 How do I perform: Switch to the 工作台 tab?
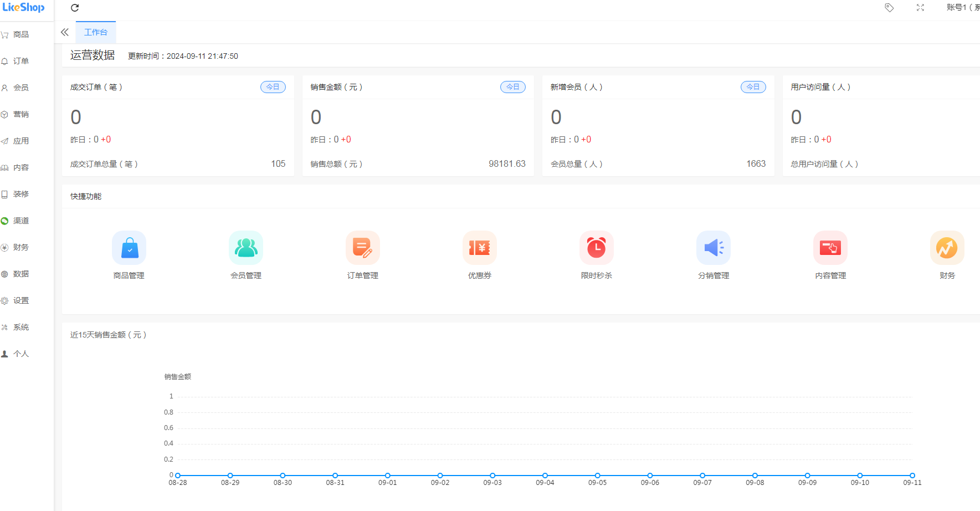(x=95, y=32)
